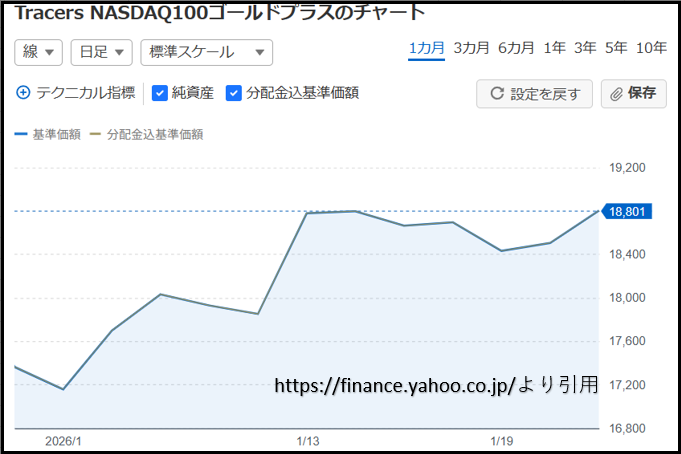The width and height of the screenshot is (681, 454).
Task: Switch to the 3カ月 period tab
Action: (x=471, y=48)
